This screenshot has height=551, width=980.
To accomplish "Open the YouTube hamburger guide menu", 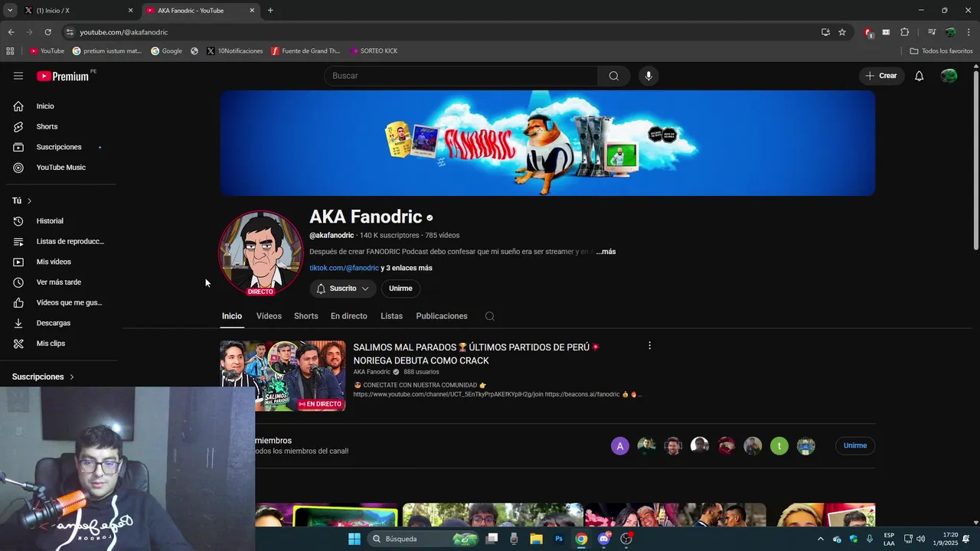I will click(18, 76).
